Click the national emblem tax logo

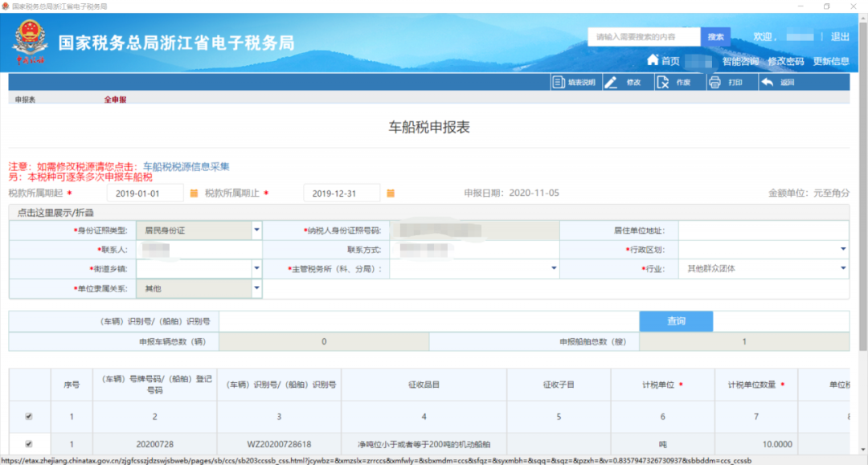(30, 42)
